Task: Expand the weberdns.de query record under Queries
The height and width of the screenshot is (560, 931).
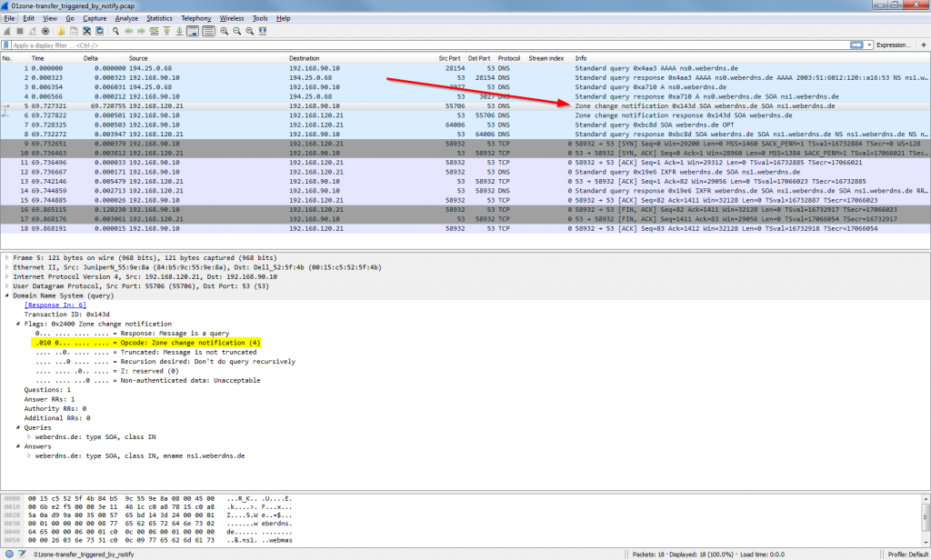Action: 28,437
